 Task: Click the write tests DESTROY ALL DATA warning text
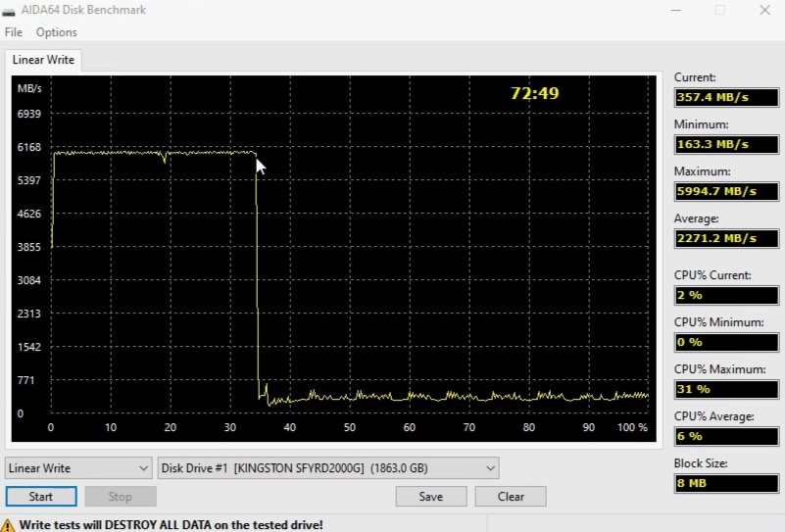171,525
